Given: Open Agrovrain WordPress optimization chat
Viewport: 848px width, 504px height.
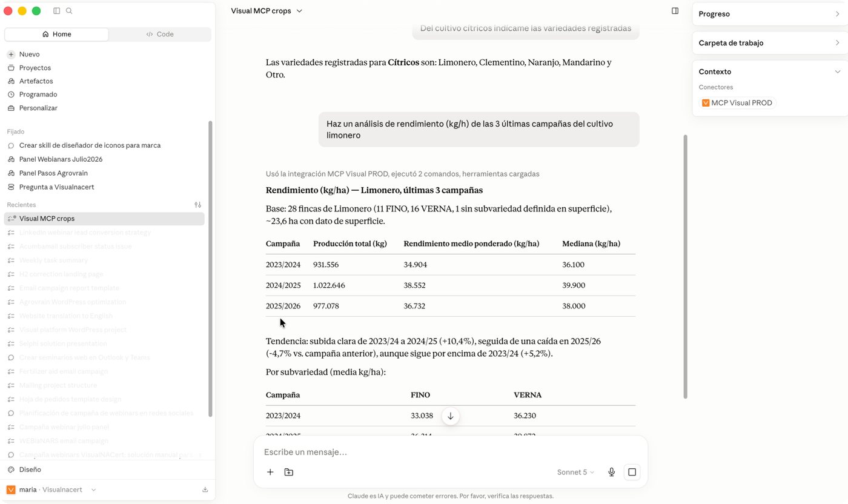Looking at the screenshot, I should click(73, 302).
